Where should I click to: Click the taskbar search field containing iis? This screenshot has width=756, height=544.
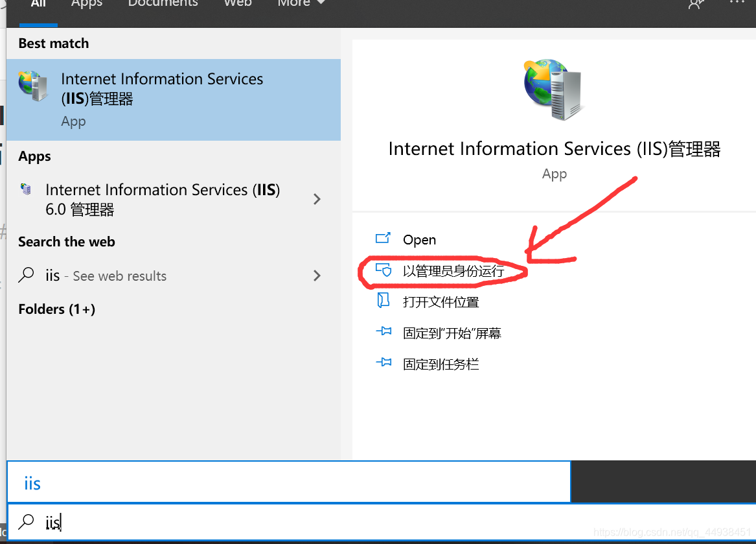point(382,522)
